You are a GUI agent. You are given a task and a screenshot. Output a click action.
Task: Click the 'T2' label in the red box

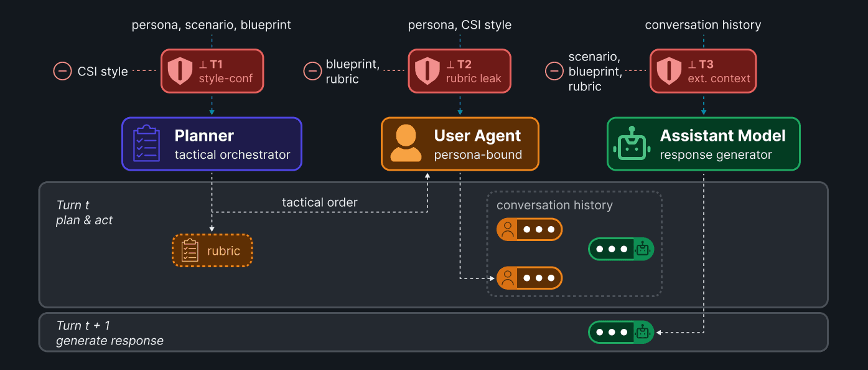(x=464, y=64)
